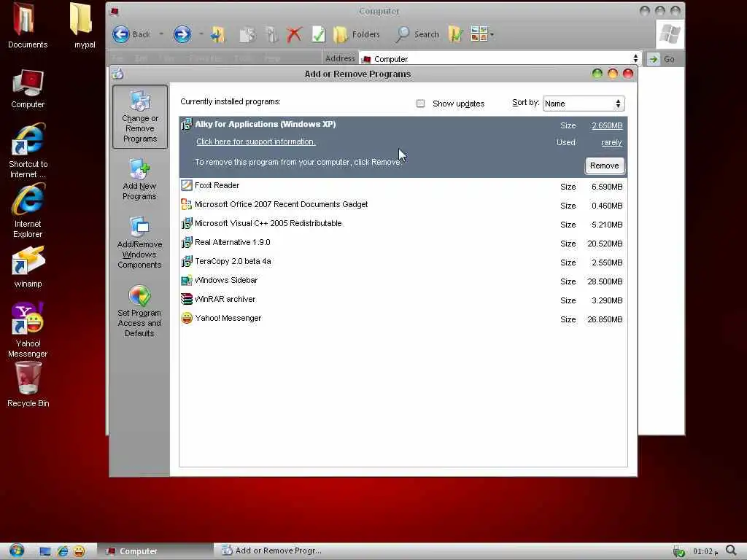Open the Help menu in Computer window
Viewport: 747px width, 560px height.
(x=272, y=58)
